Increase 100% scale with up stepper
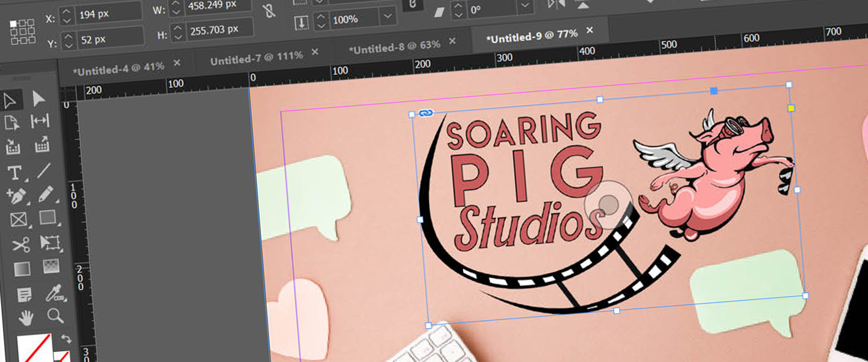The height and width of the screenshot is (362, 868). click(320, 17)
